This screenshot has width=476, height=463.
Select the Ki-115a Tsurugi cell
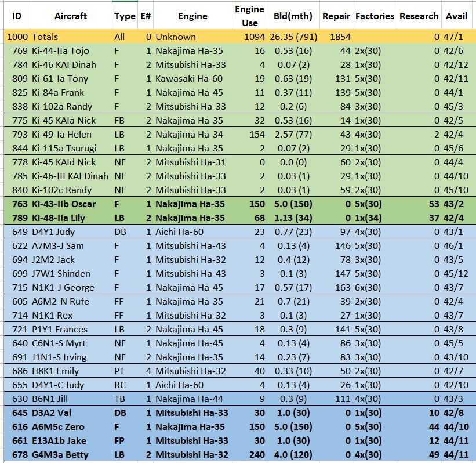click(x=71, y=149)
